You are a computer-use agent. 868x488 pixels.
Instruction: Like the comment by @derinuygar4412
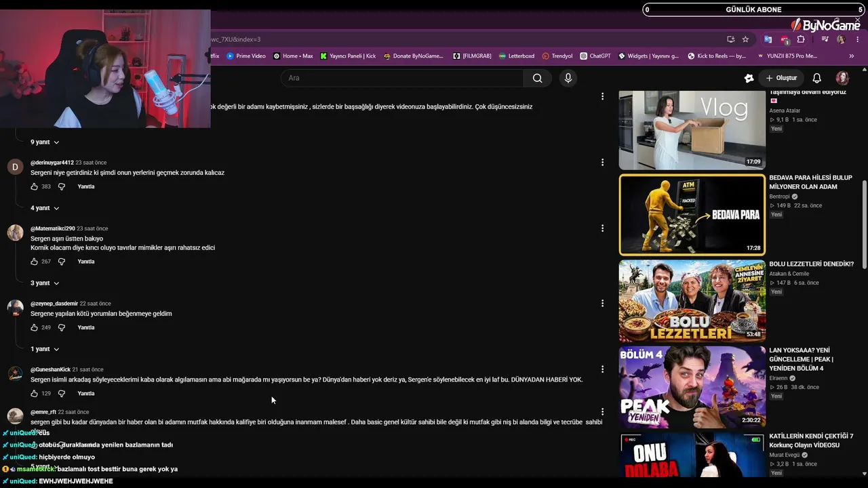[x=35, y=186]
